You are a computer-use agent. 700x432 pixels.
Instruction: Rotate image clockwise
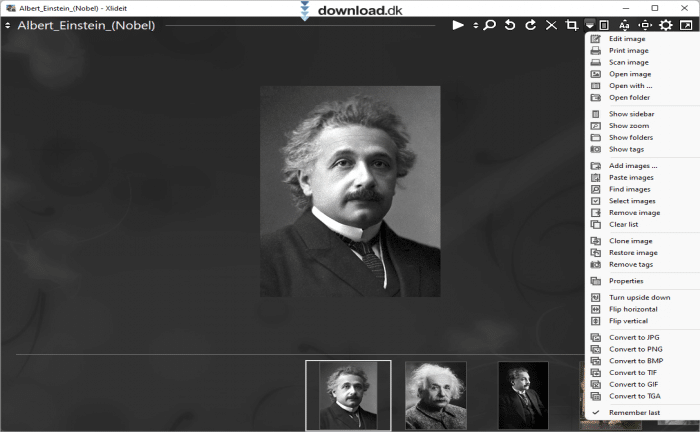tap(530, 25)
